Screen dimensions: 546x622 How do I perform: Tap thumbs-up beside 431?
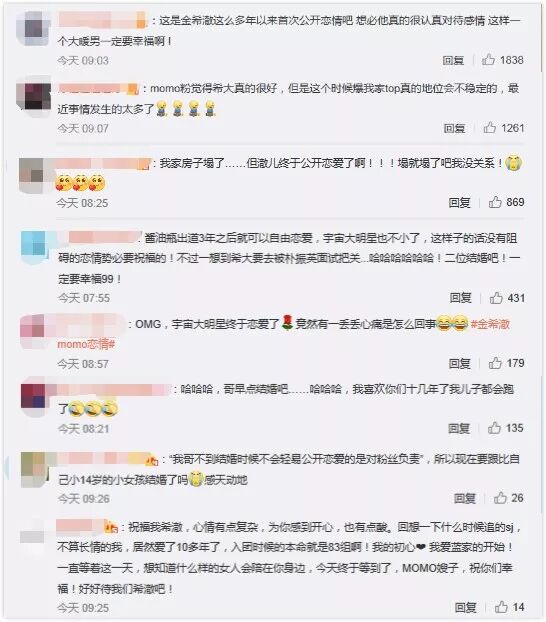coord(496,298)
